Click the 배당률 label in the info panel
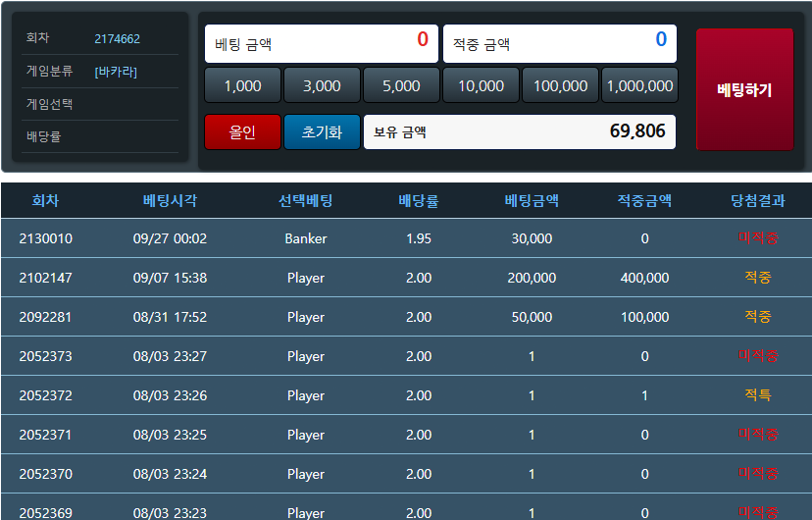812x520 pixels. [44, 136]
